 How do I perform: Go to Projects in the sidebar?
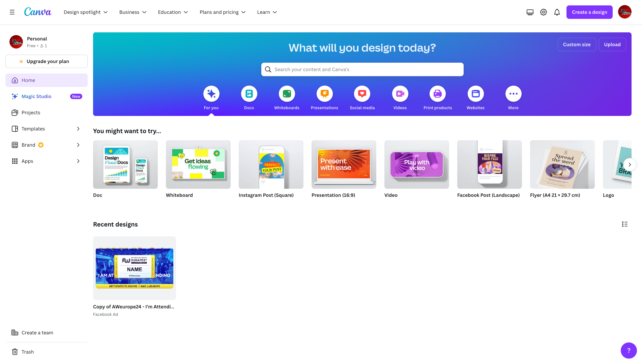point(31,113)
